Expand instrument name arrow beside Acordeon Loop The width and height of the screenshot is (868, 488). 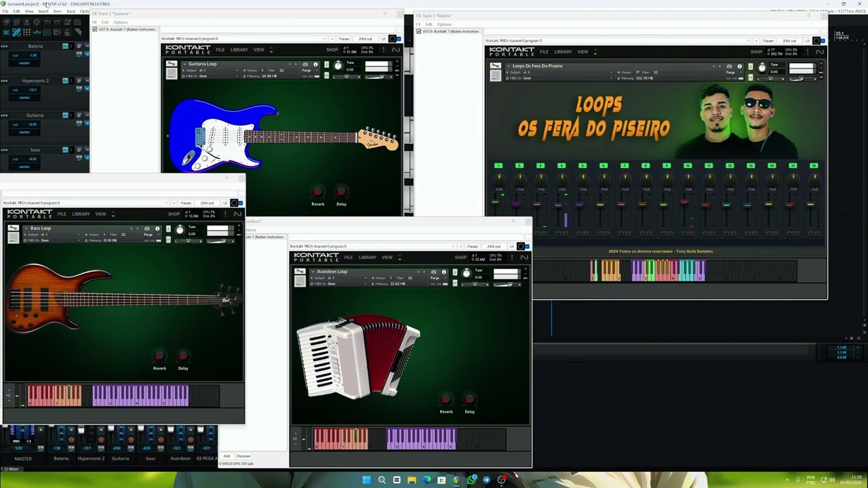click(313, 272)
